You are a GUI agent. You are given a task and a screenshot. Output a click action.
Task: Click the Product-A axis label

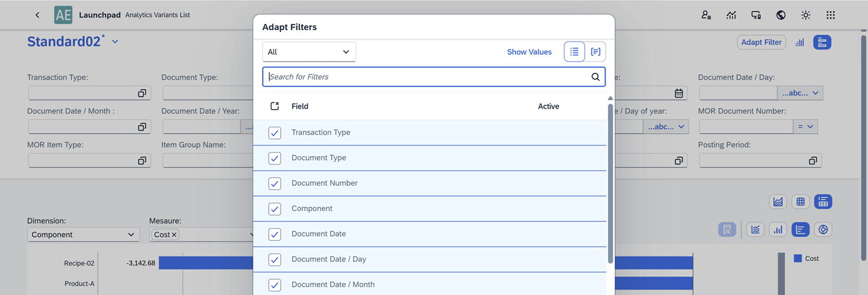[80, 284]
